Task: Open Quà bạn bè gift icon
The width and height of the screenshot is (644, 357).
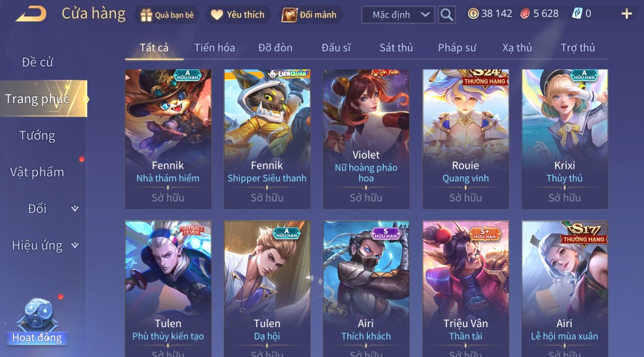Action: (146, 15)
